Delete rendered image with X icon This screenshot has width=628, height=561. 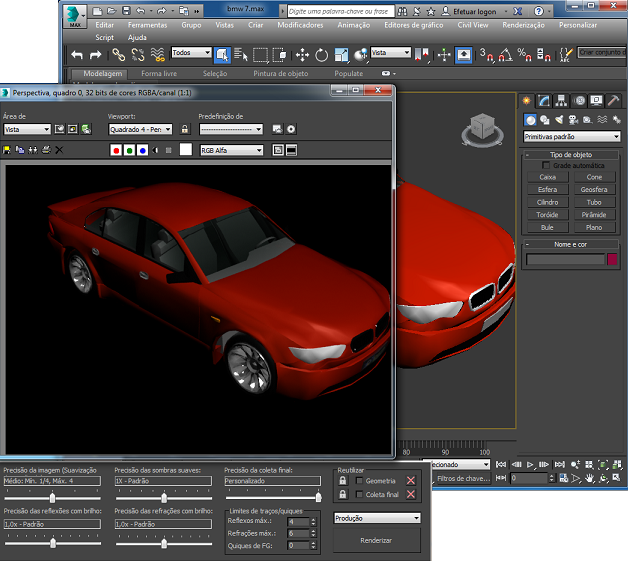(58, 149)
